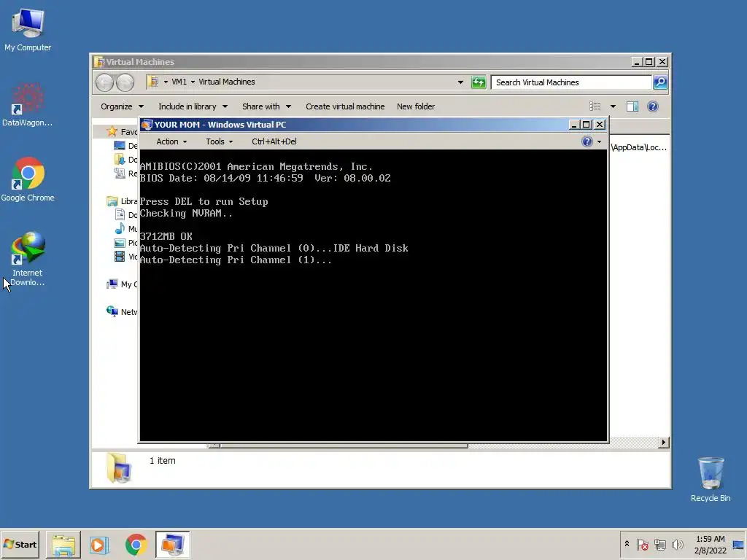Open the Organize menu
The width and height of the screenshot is (747, 560).
(x=122, y=106)
